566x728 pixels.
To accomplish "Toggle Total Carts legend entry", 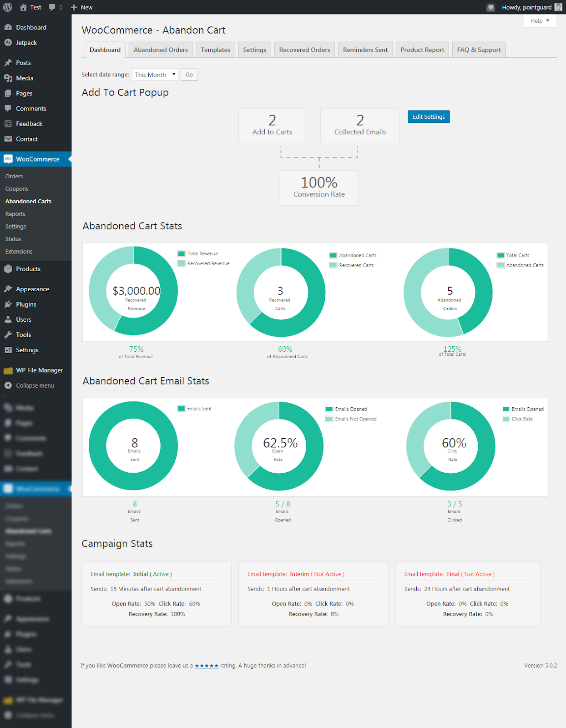I will [x=513, y=255].
